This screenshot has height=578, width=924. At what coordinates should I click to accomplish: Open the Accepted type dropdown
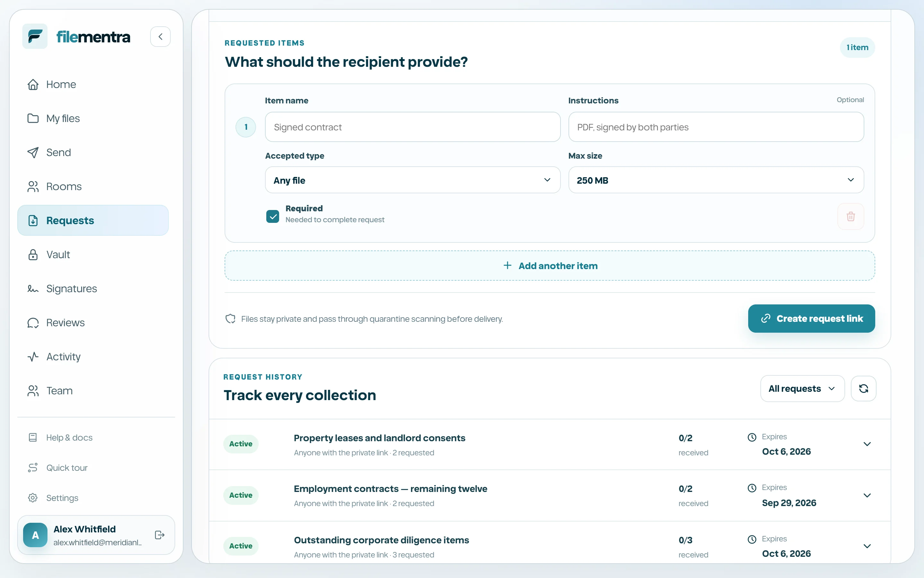coord(413,180)
